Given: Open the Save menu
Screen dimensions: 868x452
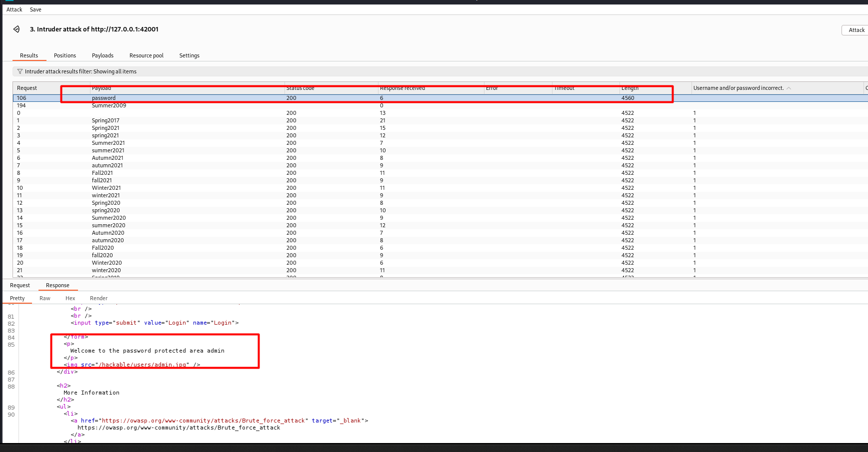Looking at the screenshot, I should (x=35, y=9).
